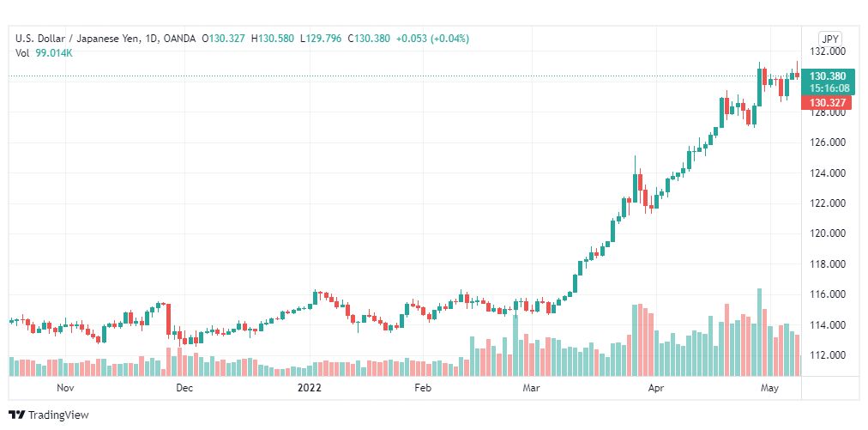The width and height of the screenshot is (868, 430).
Task: Open the TradingView link text
Action: [58, 415]
